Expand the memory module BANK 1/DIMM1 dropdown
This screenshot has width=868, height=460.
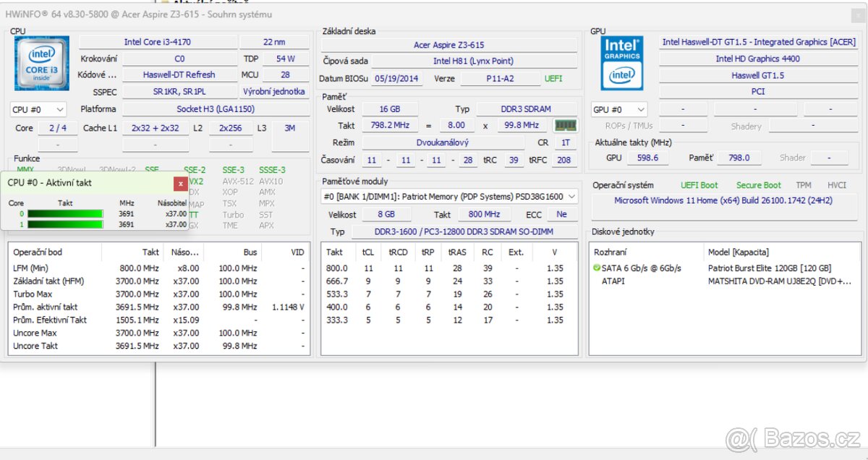(449, 197)
